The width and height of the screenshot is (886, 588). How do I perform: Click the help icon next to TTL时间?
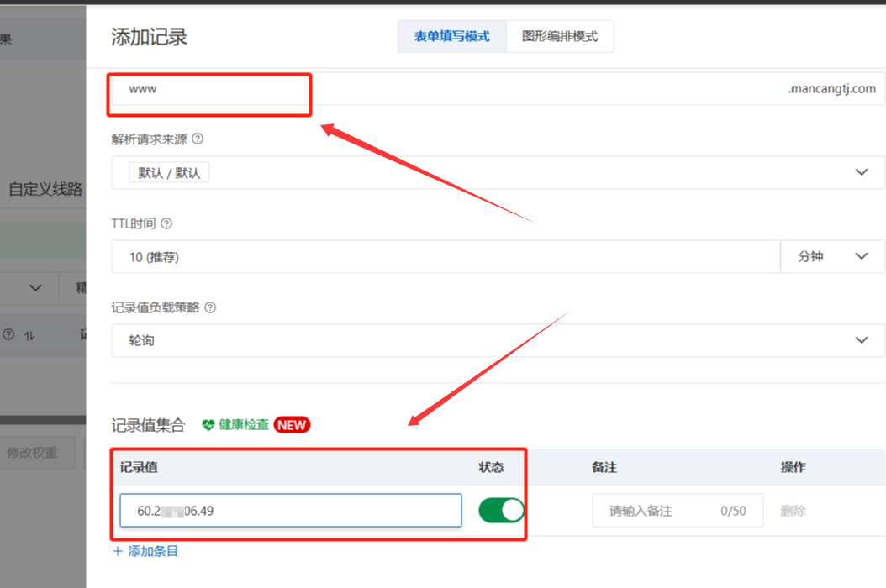[x=166, y=223]
